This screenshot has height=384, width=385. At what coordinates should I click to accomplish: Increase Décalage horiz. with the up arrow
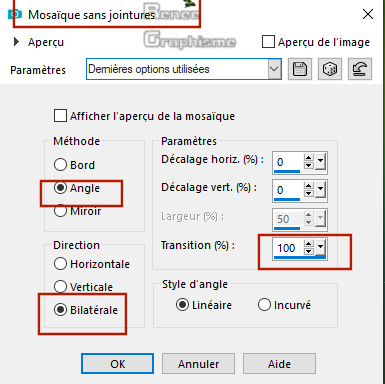(x=309, y=158)
